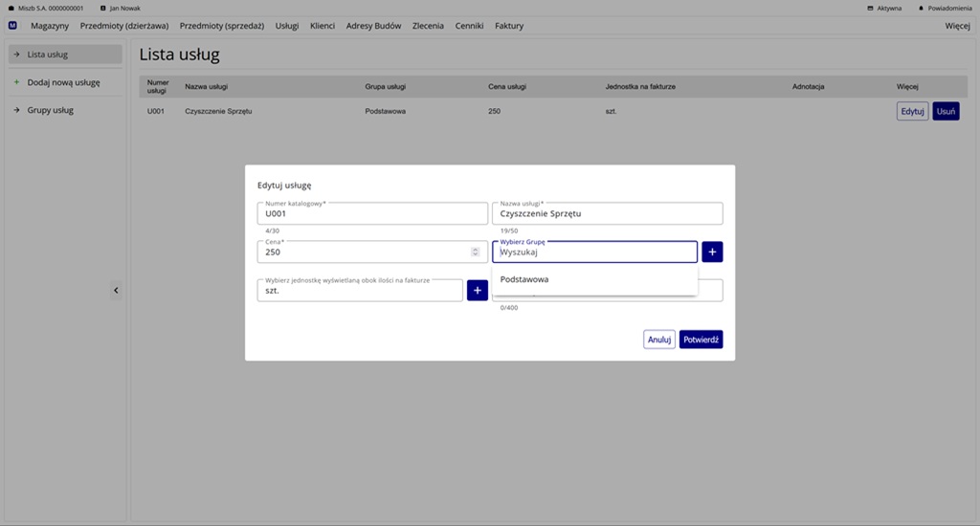
Task: Adjust price using the Cena spinner arrows
Action: point(476,252)
